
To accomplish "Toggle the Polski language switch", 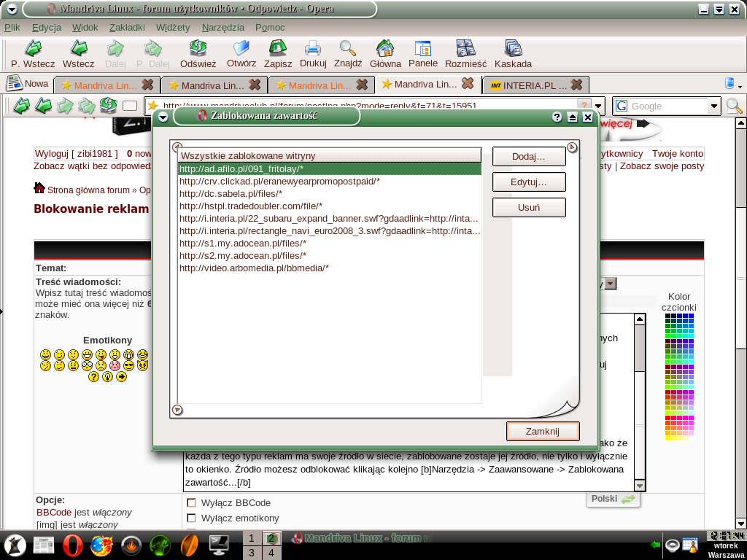I will coord(613,499).
